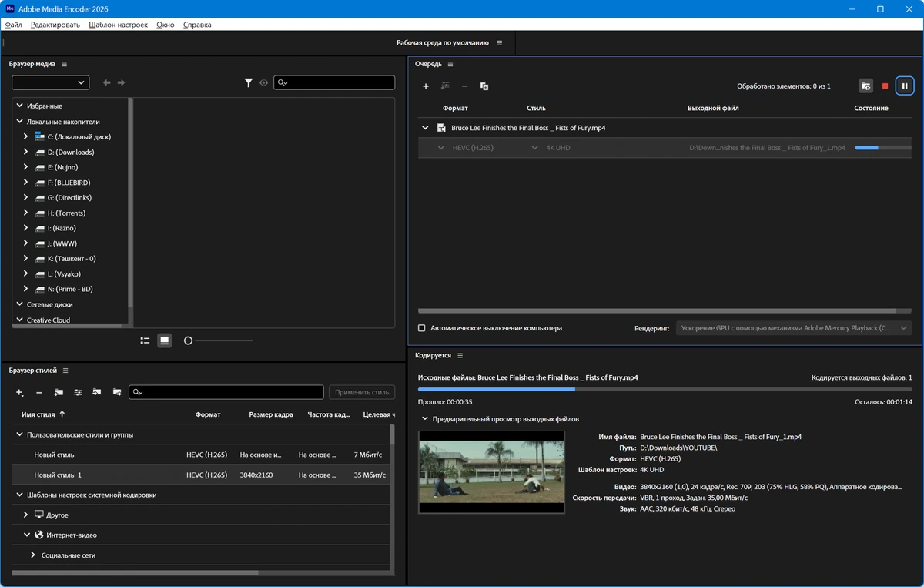Open the queue's add output settings icon
Screen dimensions: 924x587
[x=445, y=86]
